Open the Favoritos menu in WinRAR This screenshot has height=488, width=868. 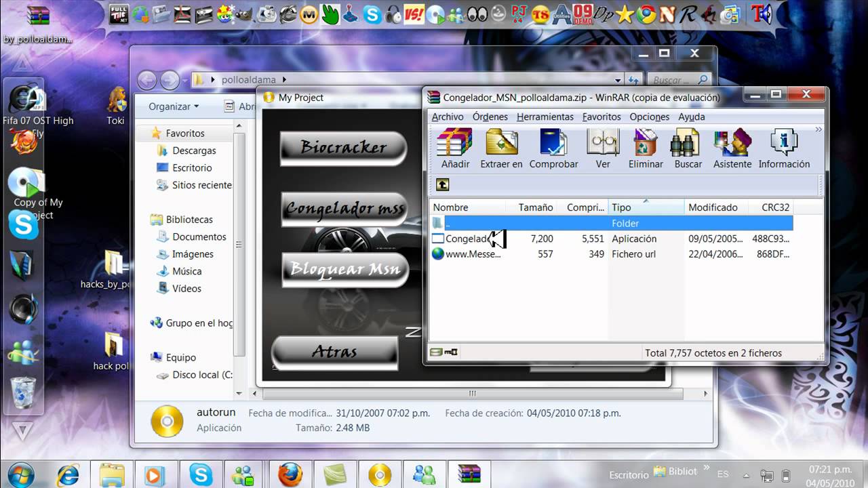[601, 117]
